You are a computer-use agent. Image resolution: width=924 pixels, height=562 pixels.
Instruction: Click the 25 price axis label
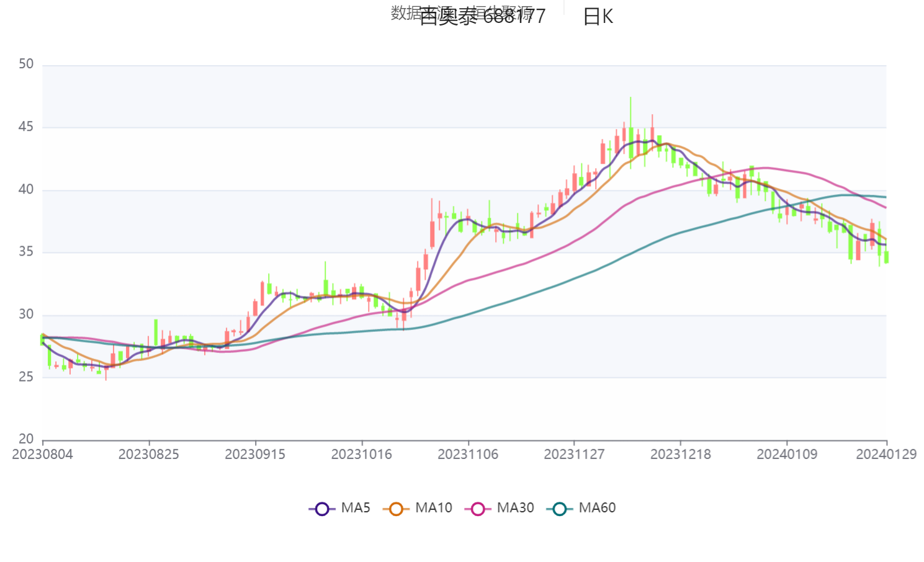point(26,377)
